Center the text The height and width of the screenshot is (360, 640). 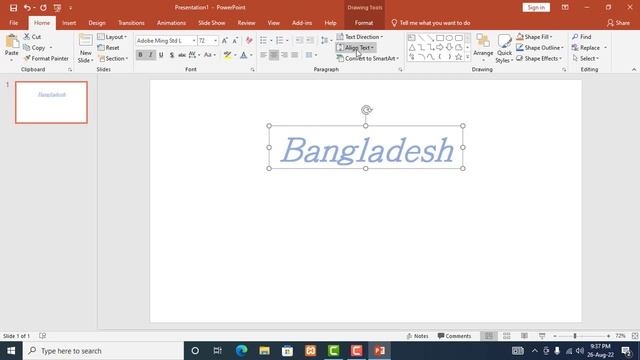point(274,55)
